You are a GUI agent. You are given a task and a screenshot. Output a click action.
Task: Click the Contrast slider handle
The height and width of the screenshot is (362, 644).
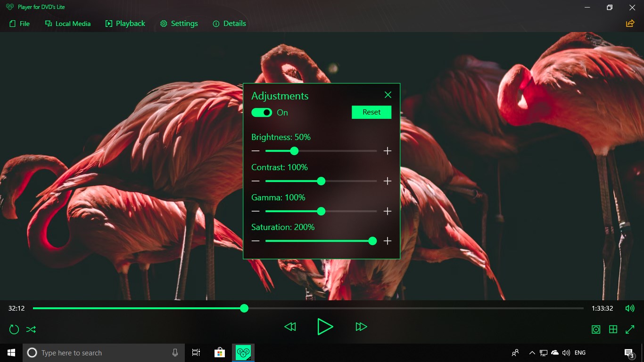pos(321,181)
